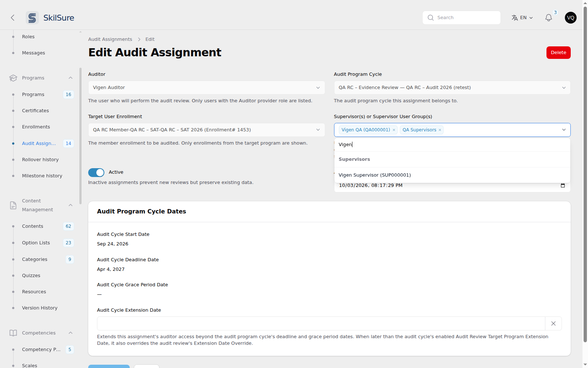Open the VQ user avatar menu
Viewport: 588px width, 368px height.
click(x=571, y=18)
